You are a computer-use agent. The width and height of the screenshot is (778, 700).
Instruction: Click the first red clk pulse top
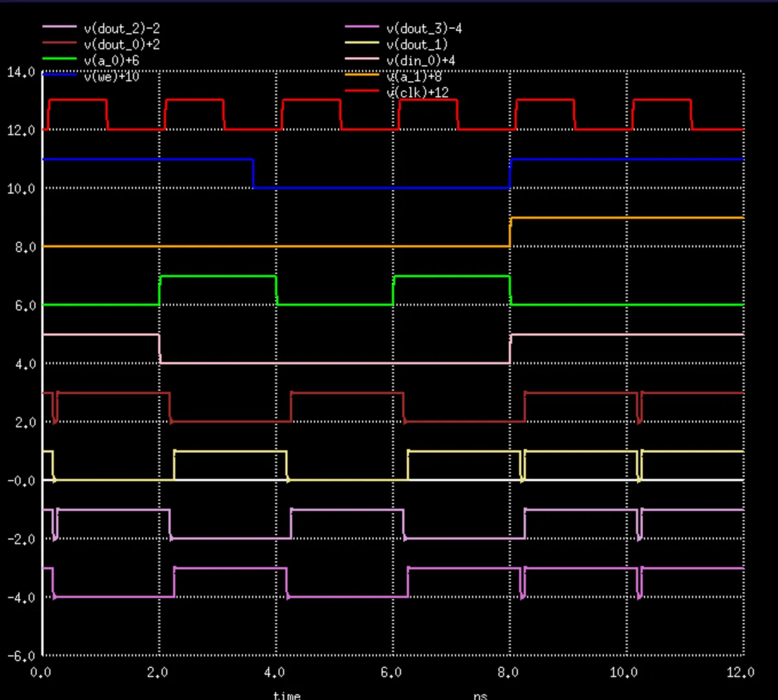click(x=78, y=100)
